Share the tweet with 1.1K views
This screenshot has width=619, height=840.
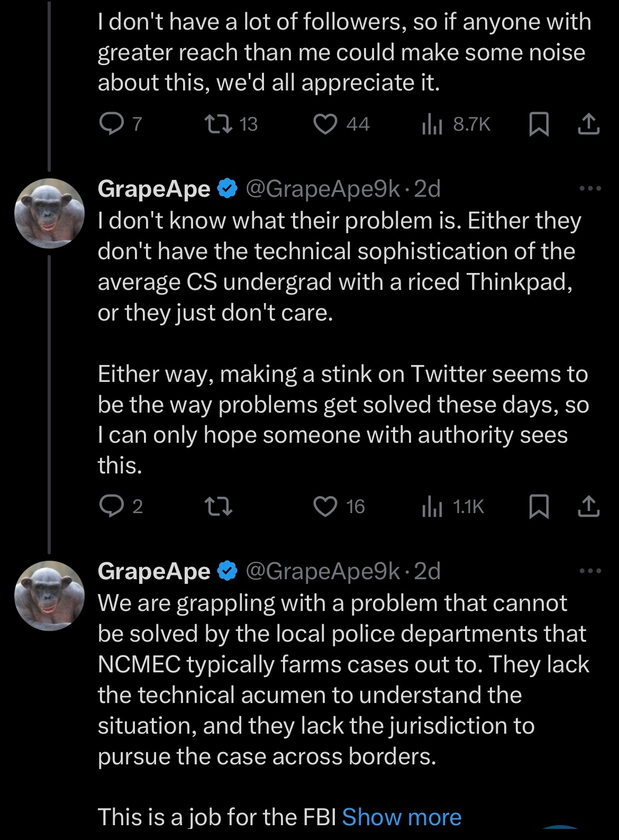[588, 507]
